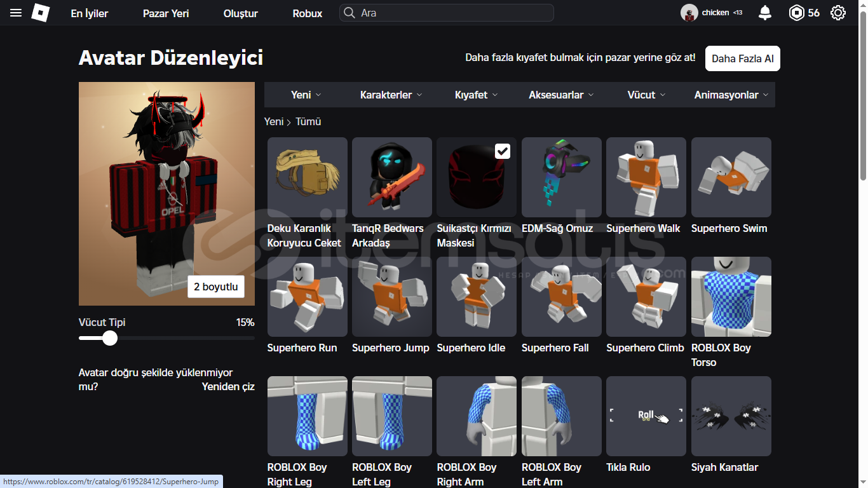Viewport: 868px width, 488px height.
Task: Select the Superhero Run animation thumbnail
Action: (308, 297)
